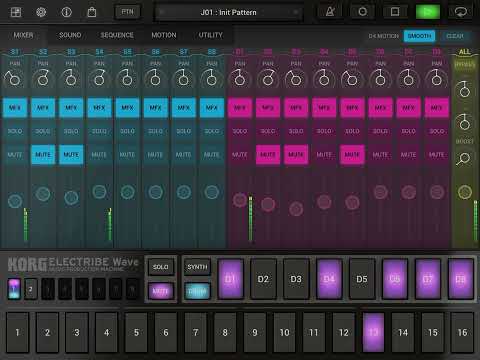Select the S5 channel header
This screenshot has width=480, height=360.
point(127,52)
